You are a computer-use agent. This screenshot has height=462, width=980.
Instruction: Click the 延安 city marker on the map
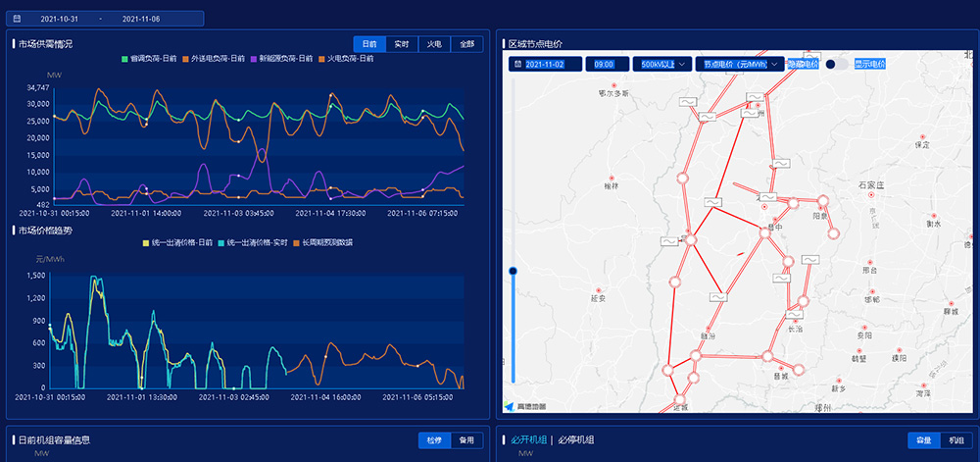point(598,290)
